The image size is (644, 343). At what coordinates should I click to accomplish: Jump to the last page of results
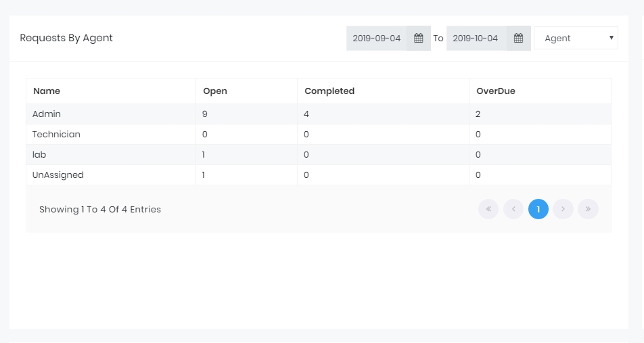(x=588, y=210)
